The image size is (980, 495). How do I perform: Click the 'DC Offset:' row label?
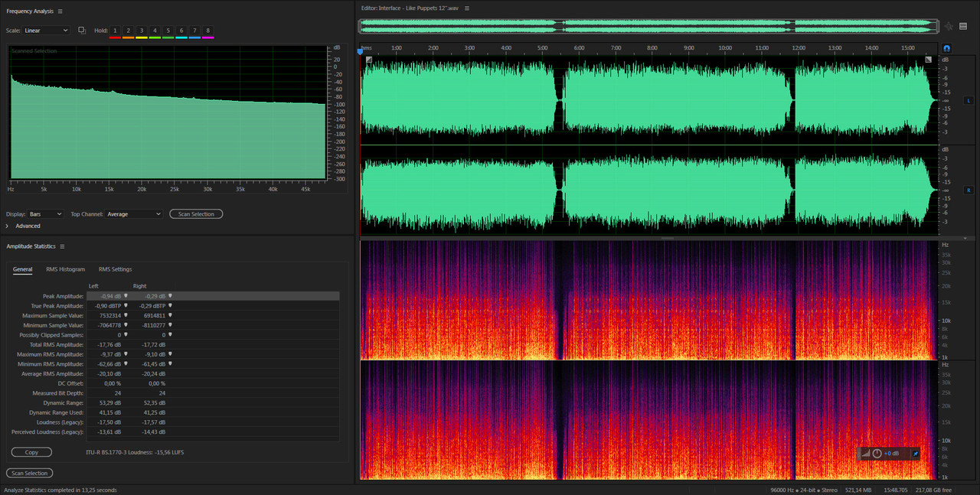coord(69,383)
